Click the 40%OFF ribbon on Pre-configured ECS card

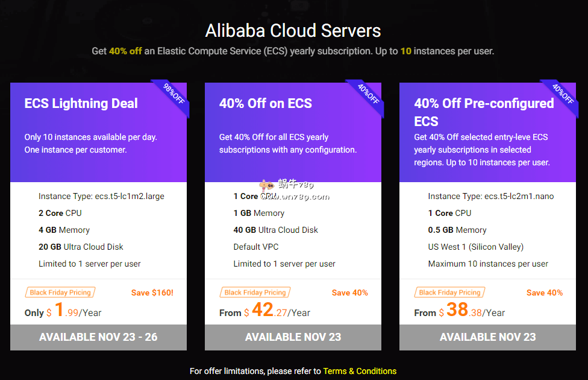[564, 95]
